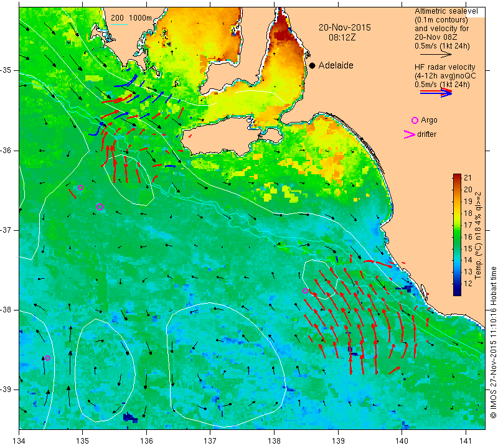Click the drifter legend label
This screenshot has height=448, width=498.
tap(426, 134)
